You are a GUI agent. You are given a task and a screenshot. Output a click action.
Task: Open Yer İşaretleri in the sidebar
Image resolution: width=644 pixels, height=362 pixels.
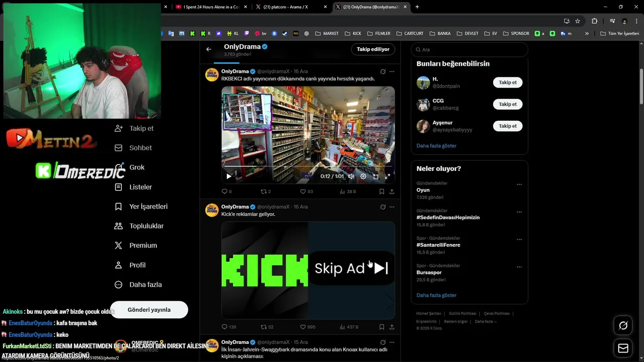pos(141,207)
